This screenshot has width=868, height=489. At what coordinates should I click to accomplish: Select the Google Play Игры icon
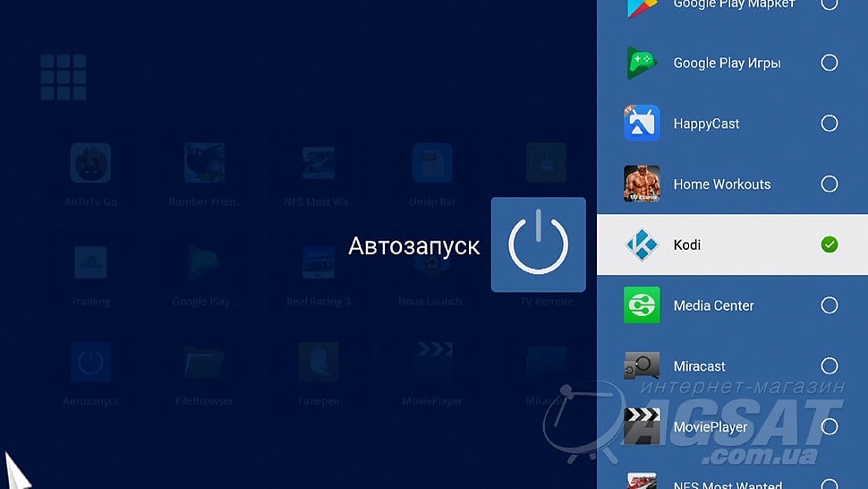(x=642, y=63)
